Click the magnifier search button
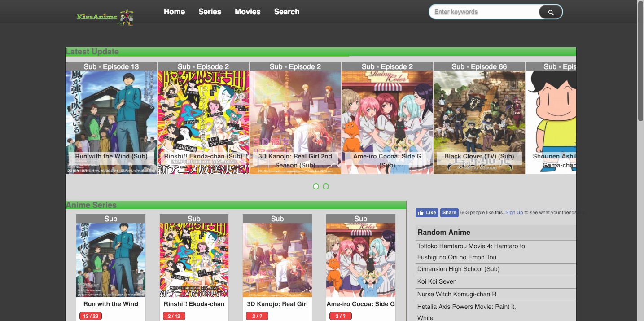The height and width of the screenshot is (321, 644). (x=551, y=12)
